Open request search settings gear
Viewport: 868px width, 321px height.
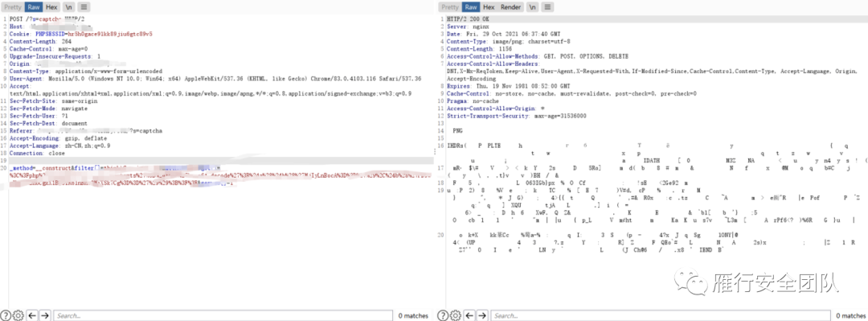tap(18, 315)
